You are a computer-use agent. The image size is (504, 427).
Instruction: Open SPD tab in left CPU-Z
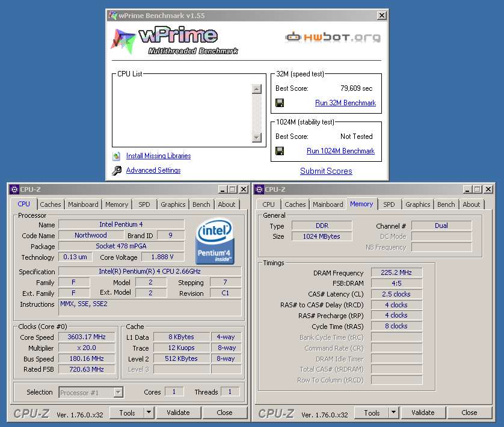pyautogui.click(x=144, y=204)
